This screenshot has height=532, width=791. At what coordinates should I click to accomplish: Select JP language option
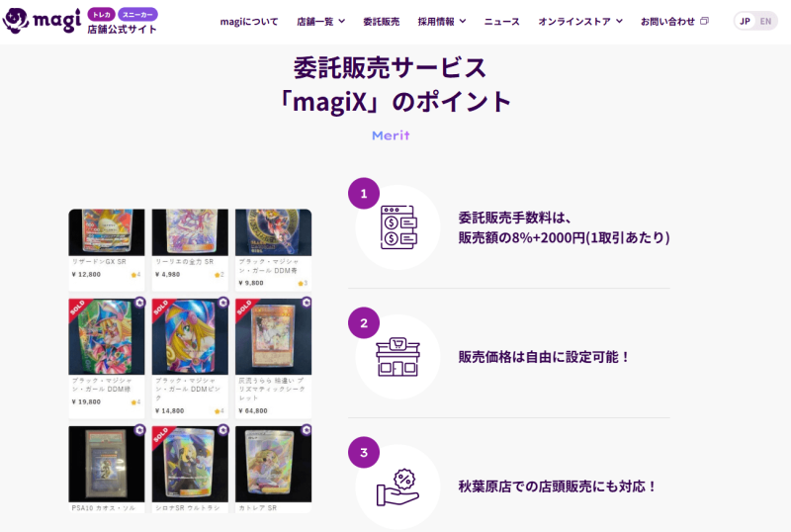pyautogui.click(x=746, y=21)
